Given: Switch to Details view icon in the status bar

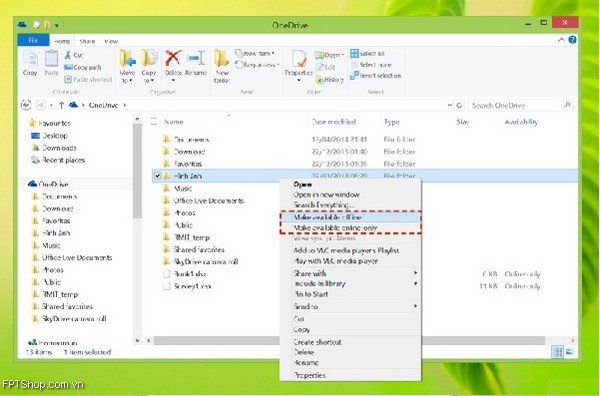Looking at the screenshot, I should click(x=558, y=352).
